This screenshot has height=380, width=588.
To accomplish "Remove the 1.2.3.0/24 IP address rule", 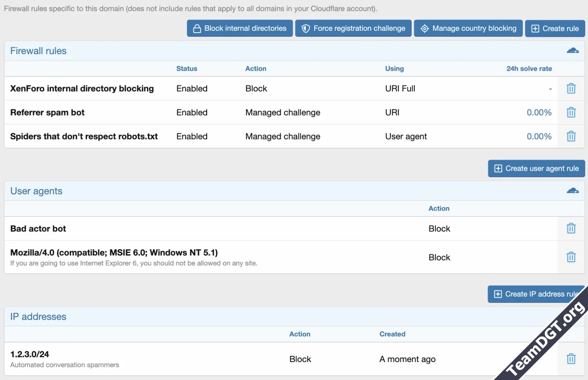I will pyautogui.click(x=571, y=358).
